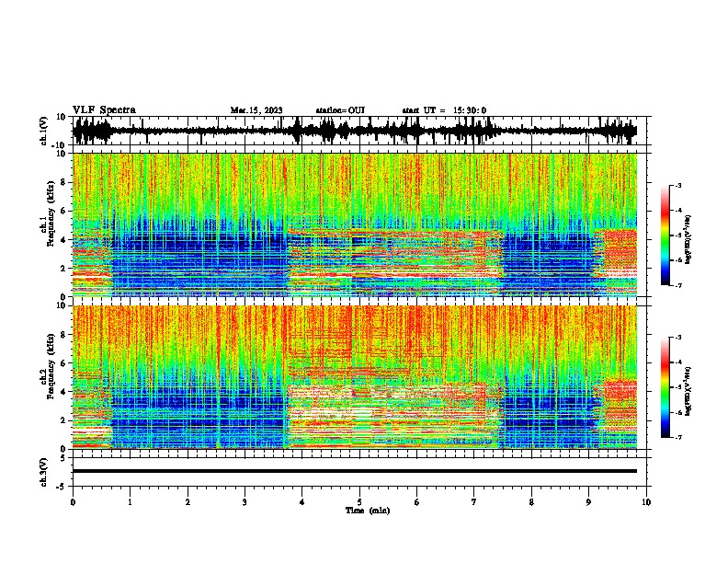
Task: Click the "-7" label on ch.2 color scale
Action: point(678,437)
